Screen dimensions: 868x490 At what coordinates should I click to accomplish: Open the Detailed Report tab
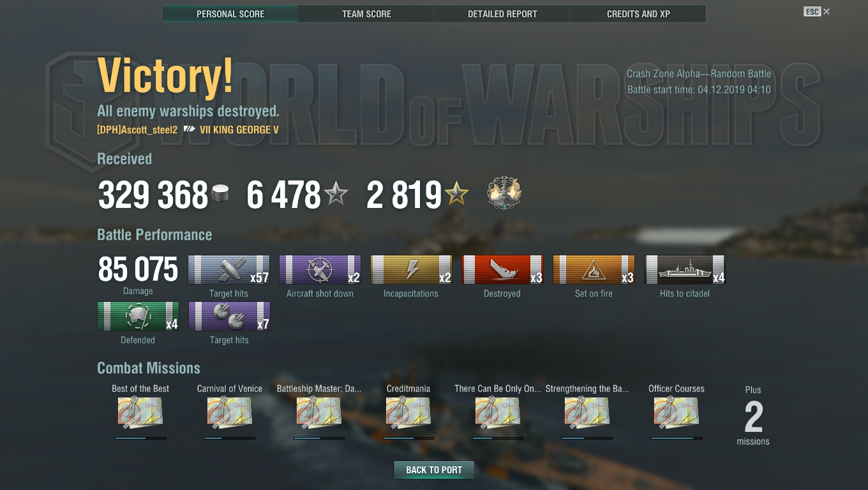[502, 14]
